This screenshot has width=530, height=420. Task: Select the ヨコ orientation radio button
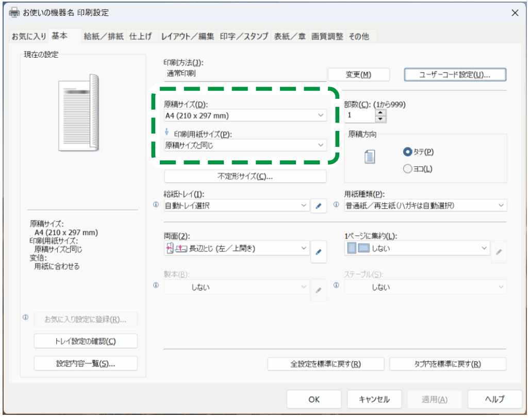[408, 169]
